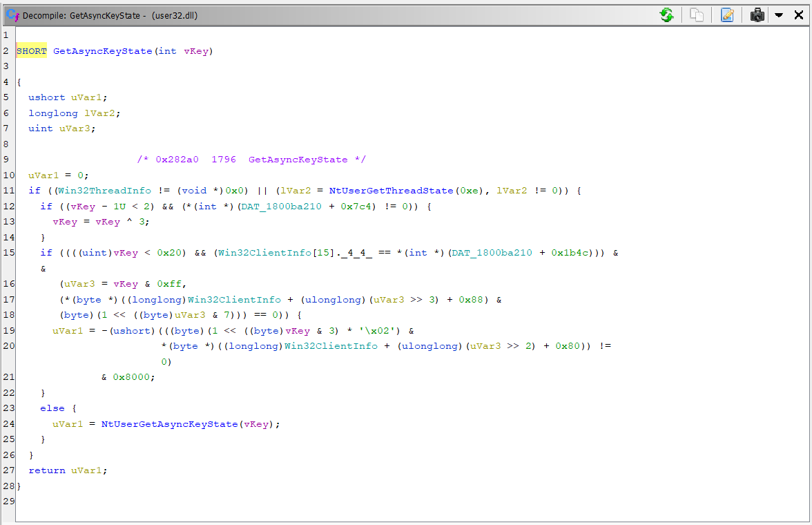Screen dimensions: 812x525
Task: Click the NtUserGetAsyncKeyState function call
Action: click(x=169, y=424)
